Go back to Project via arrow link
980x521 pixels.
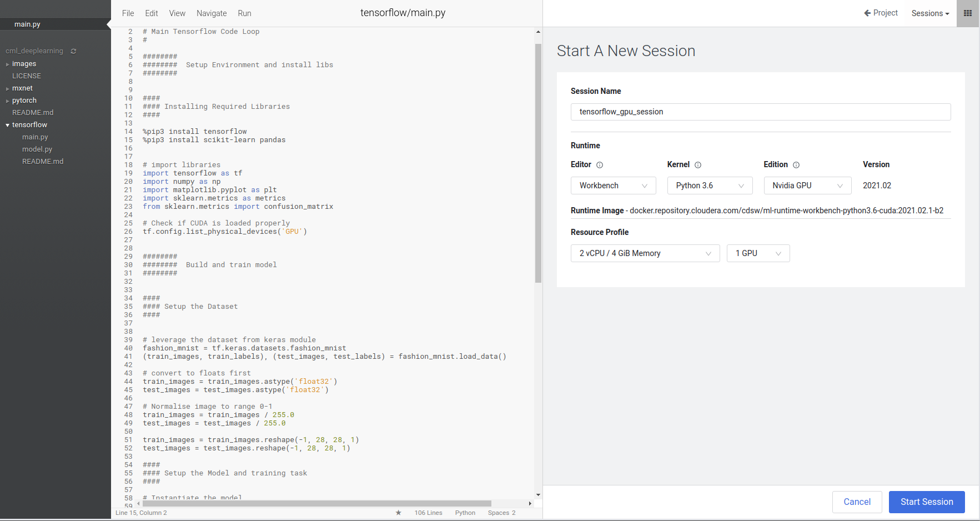[881, 13]
